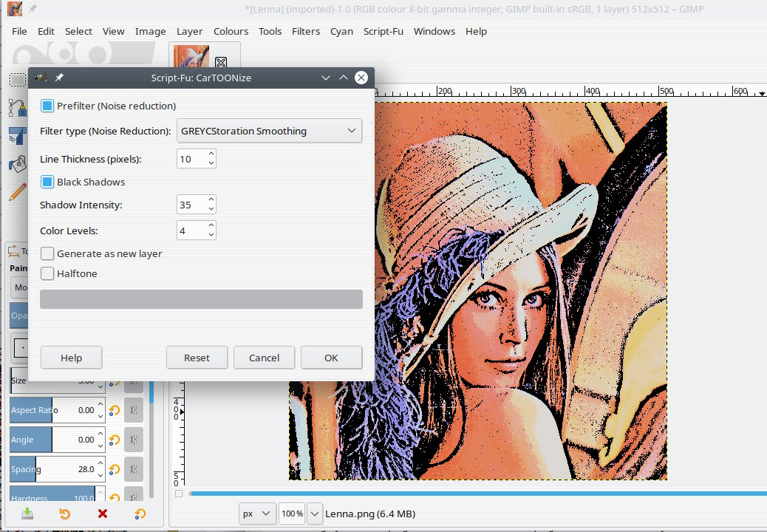Screen dimensions: 767x532
Task: Select the Rectangle Select tool in toolbox
Action: [18, 79]
